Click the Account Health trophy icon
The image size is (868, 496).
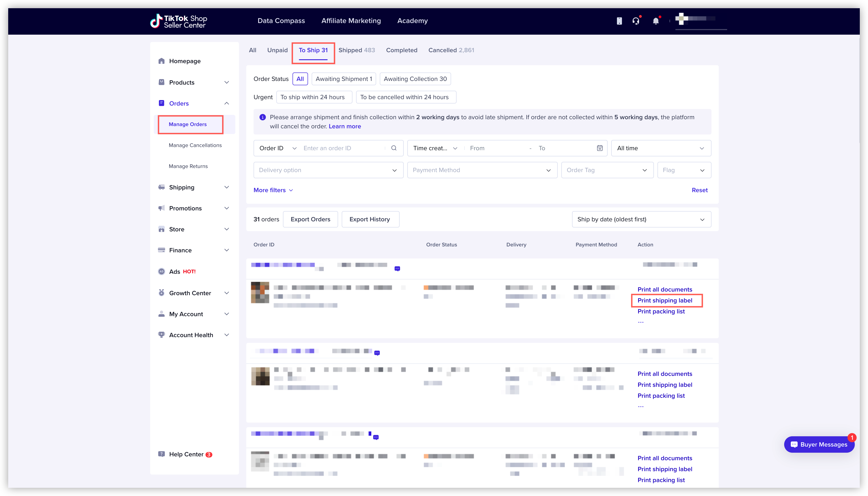(161, 335)
